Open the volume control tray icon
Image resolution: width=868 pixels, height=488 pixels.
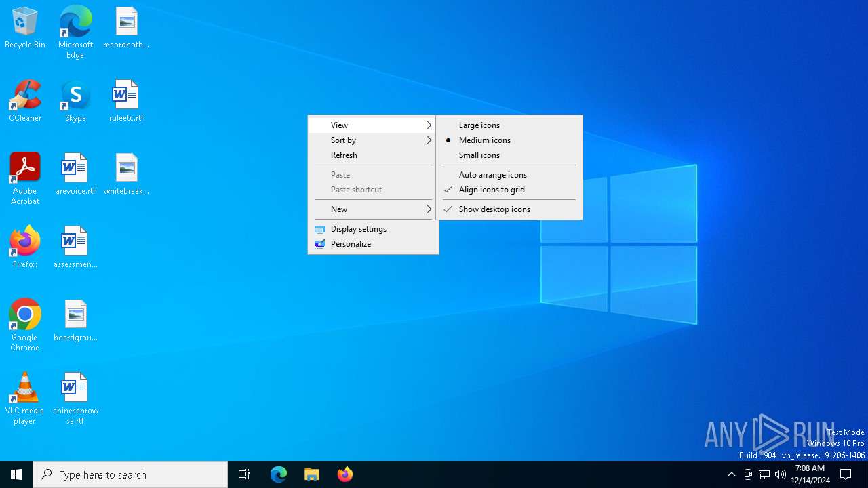tap(781, 474)
